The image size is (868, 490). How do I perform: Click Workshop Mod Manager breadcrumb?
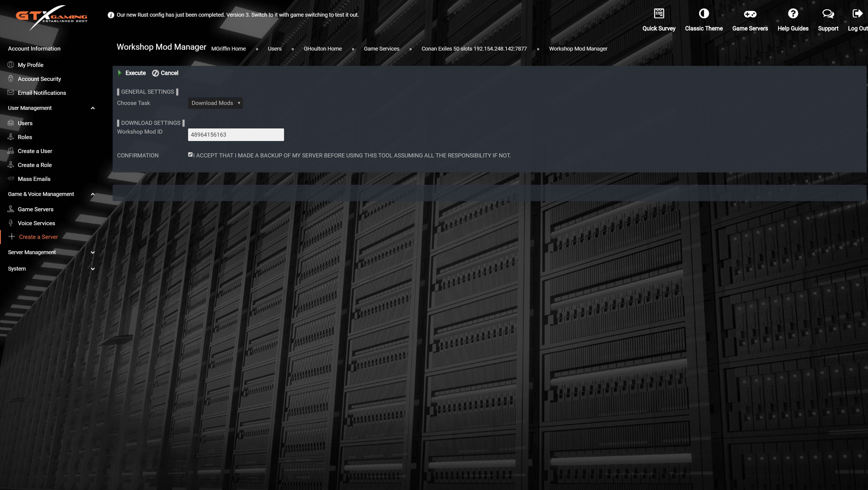[578, 48]
